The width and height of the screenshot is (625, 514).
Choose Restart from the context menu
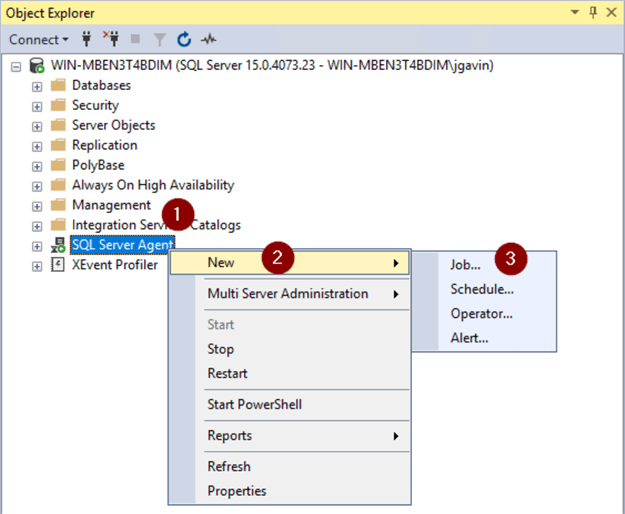pos(290,373)
